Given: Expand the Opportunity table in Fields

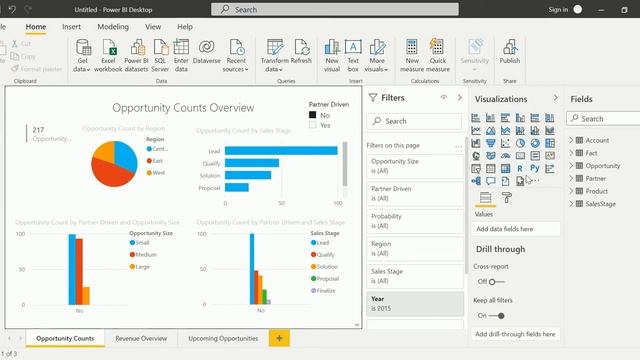Looking at the screenshot, I should click(571, 166).
